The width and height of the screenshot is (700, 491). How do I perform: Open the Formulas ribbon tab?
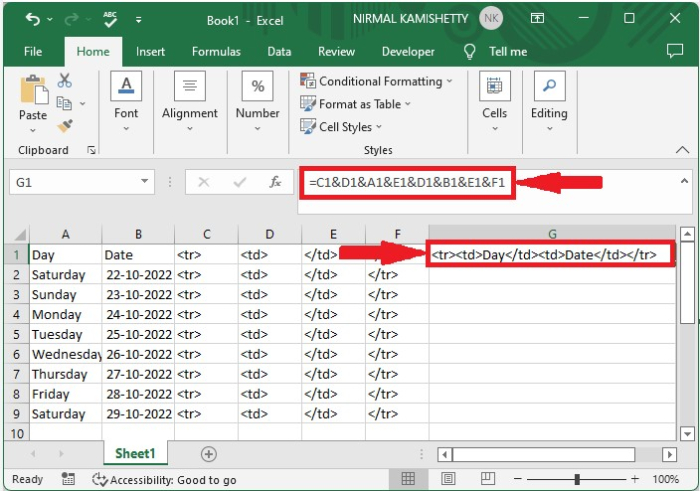(216, 52)
